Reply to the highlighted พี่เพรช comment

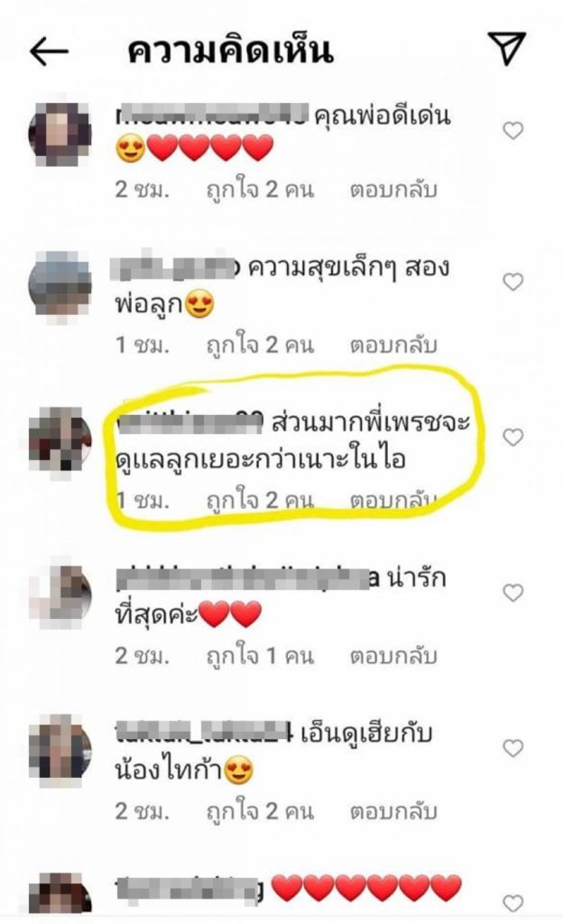pos(393,501)
